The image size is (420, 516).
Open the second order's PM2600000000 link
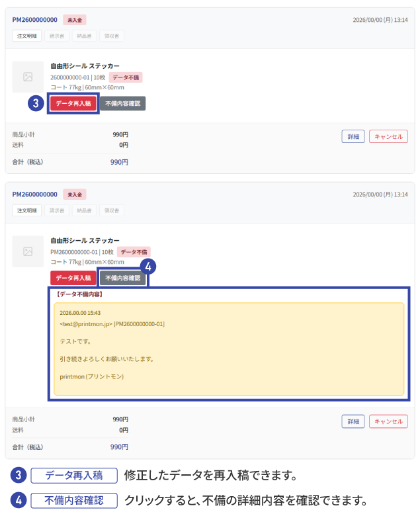coord(35,194)
